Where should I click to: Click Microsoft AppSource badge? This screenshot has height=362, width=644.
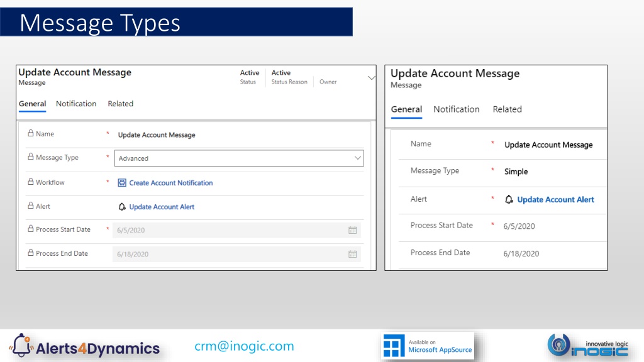pyautogui.click(x=428, y=346)
